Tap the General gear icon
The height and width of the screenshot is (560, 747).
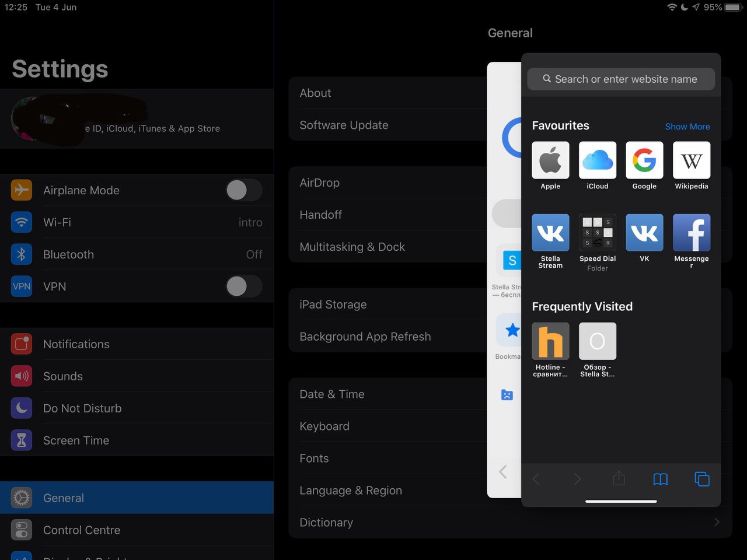22,498
